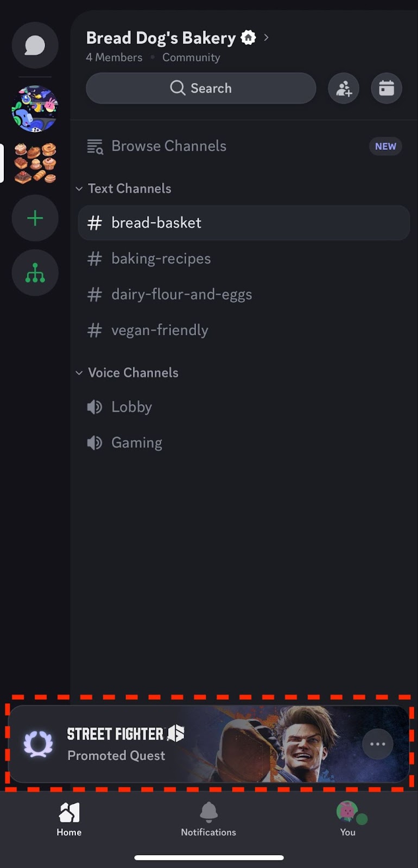Join the Lobby voice channel
418x868 pixels.
coord(131,407)
